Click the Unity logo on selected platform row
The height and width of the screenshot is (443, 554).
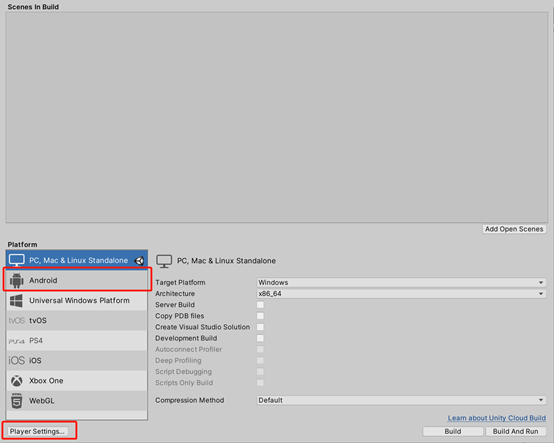(139, 261)
